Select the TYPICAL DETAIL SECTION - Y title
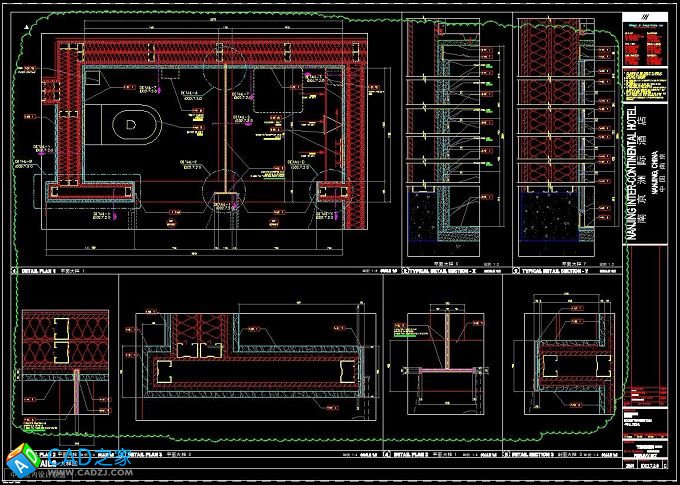The height and width of the screenshot is (485, 680). click(x=556, y=270)
